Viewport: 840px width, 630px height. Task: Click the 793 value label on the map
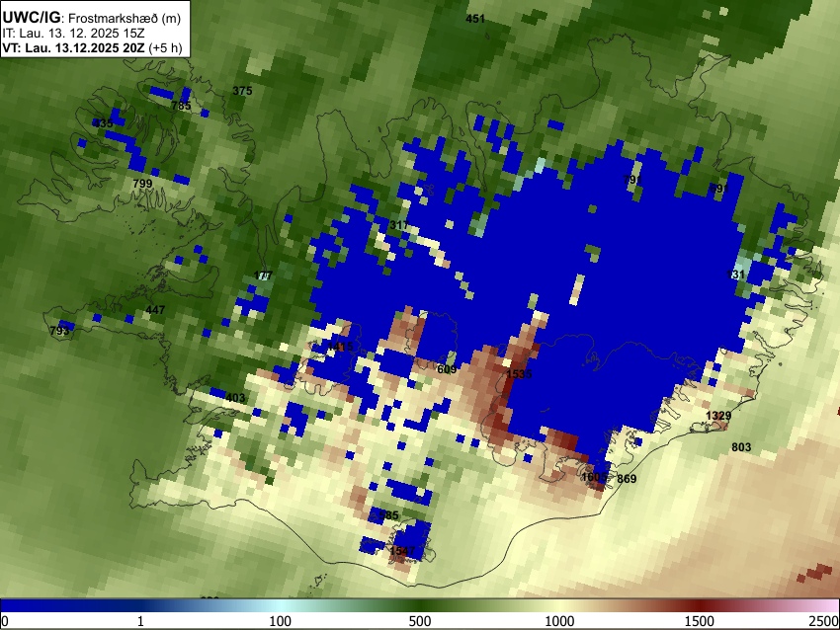click(59, 330)
